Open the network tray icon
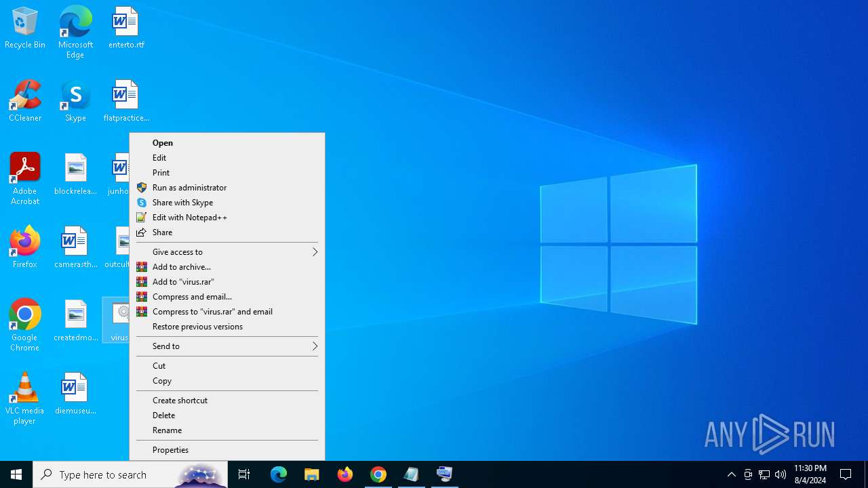Viewport: 868px width, 488px height. pyautogui.click(x=764, y=474)
